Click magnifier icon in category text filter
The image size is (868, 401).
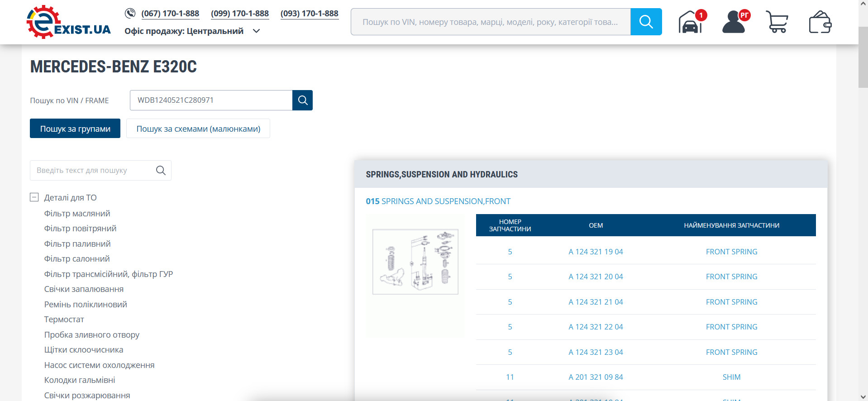161,171
